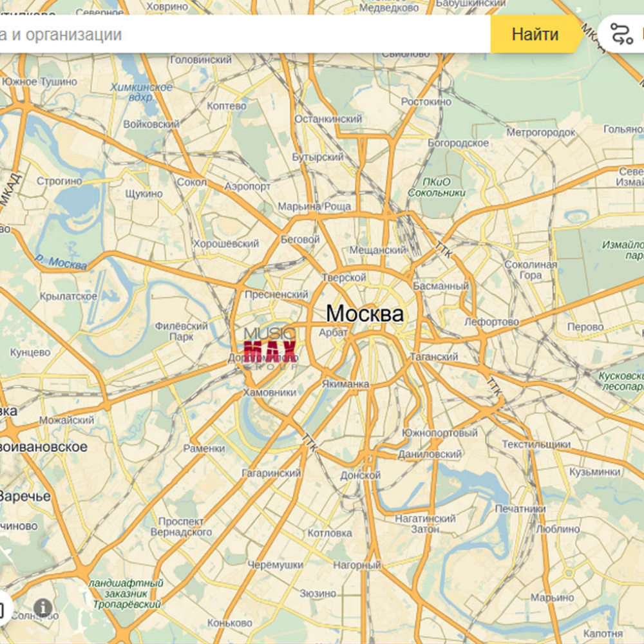Click the Останкинский district label
The height and width of the screenshot is (644, 644).
pyautogui.click(x=328, y=119)
